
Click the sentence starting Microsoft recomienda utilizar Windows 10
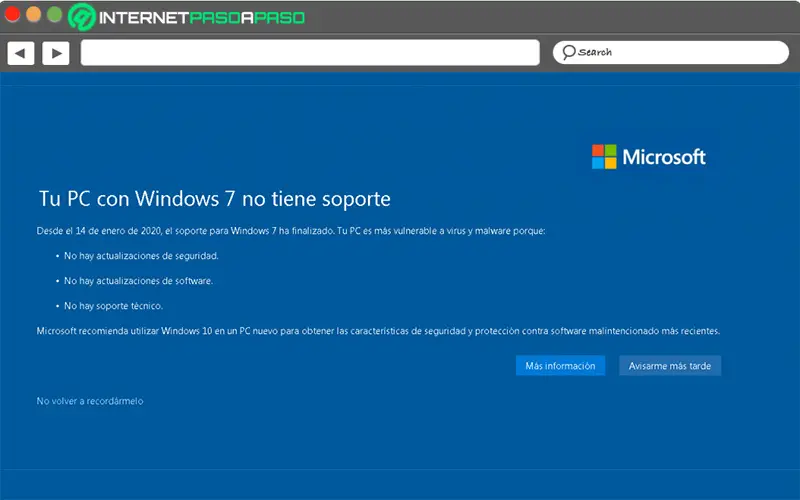coord(378,331)
